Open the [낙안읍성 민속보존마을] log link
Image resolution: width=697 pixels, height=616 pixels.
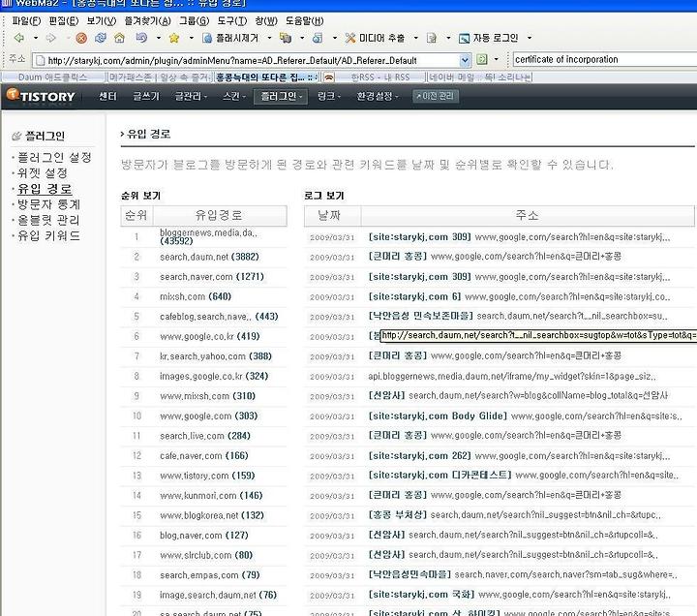pyautogui.click(x=518, y=316)
